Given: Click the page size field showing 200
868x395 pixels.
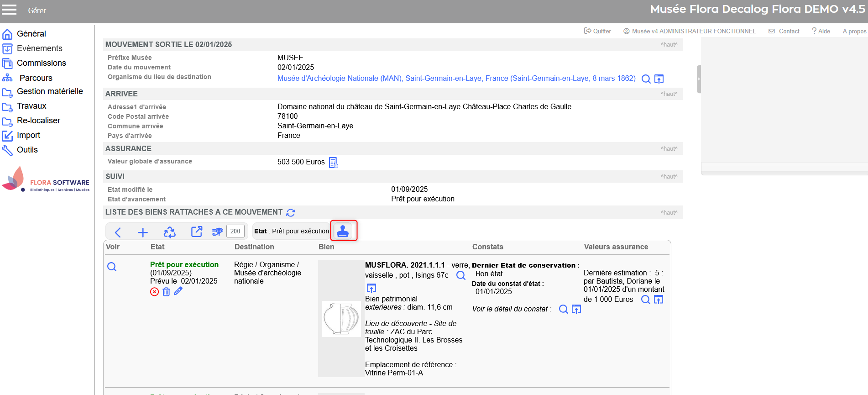Looking at the screenshot, I should 235,231.
